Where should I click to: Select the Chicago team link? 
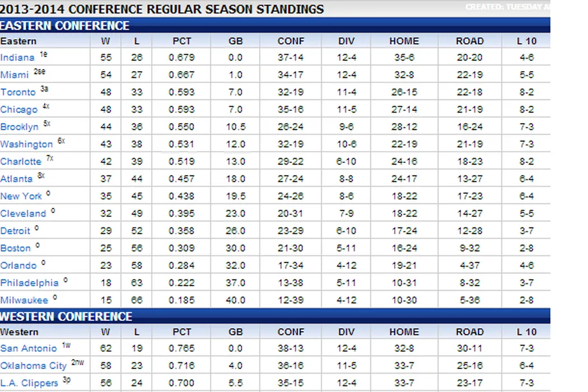tap(19, 110)
